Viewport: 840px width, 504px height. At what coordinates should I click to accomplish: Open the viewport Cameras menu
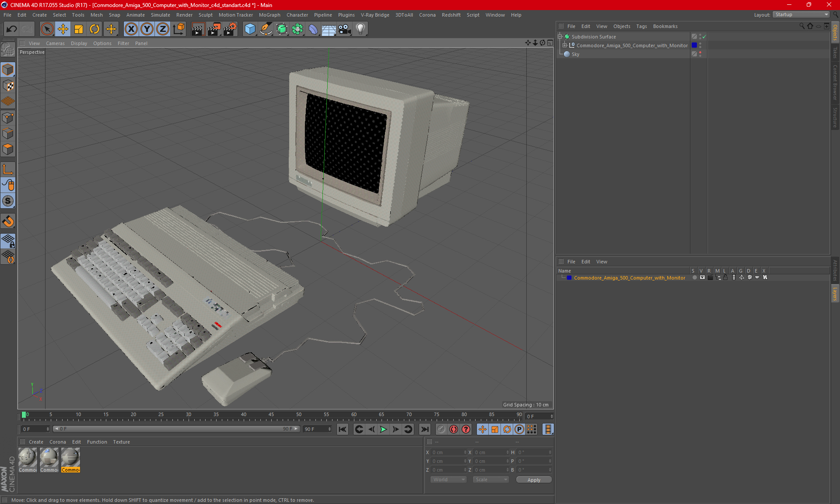[x=55, y=43]
